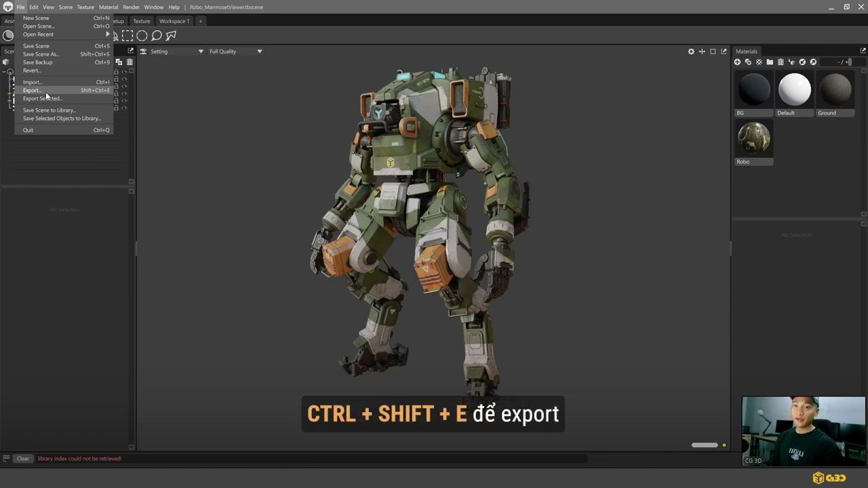
Task: Pop out the Scene panel
Action: coord(131,51)
